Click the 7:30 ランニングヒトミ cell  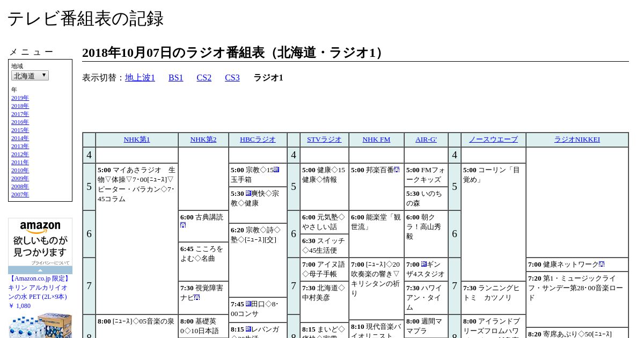[x=493, y=298]
